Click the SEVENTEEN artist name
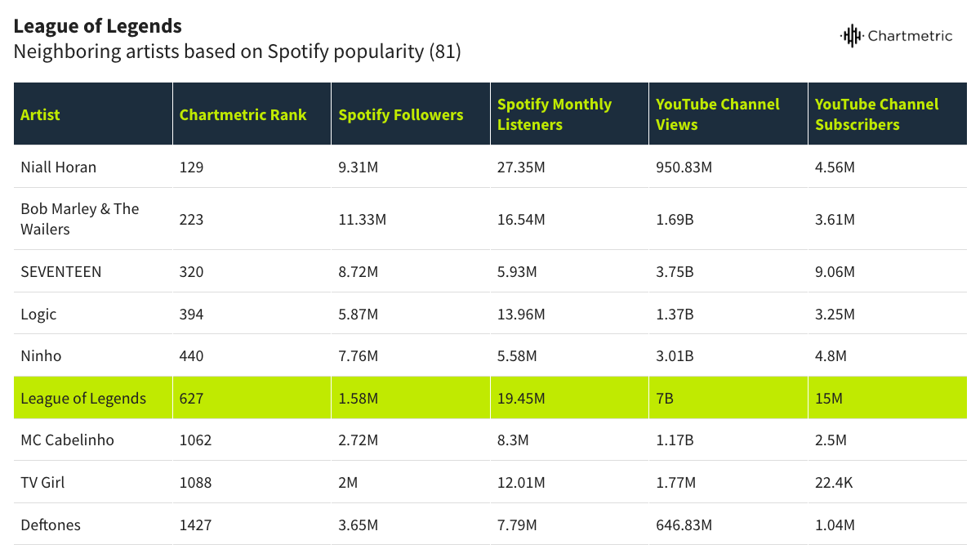Screen dimensions: 980x558 point(61,272)
